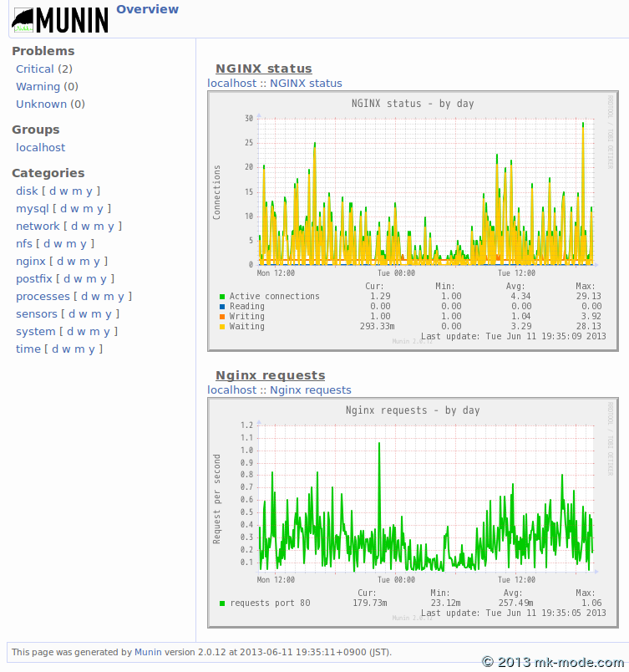This screenshot has width=629, height=672.
Task: View the Unknown problems page
Action: coord(41,104)
